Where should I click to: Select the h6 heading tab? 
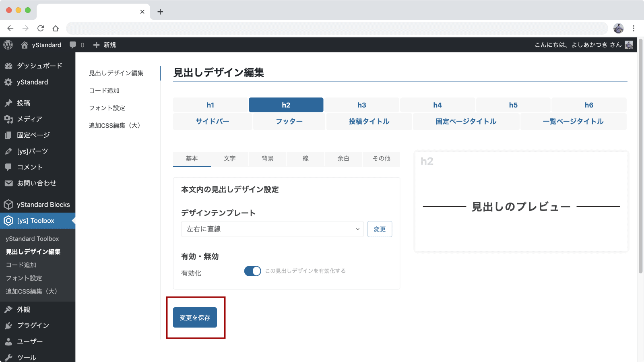click(589, 105)
